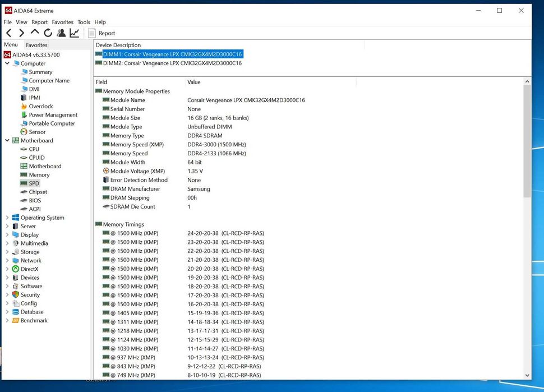Click the scrollbar up arrow
544x392 pixels.
[x=527, y=81]
